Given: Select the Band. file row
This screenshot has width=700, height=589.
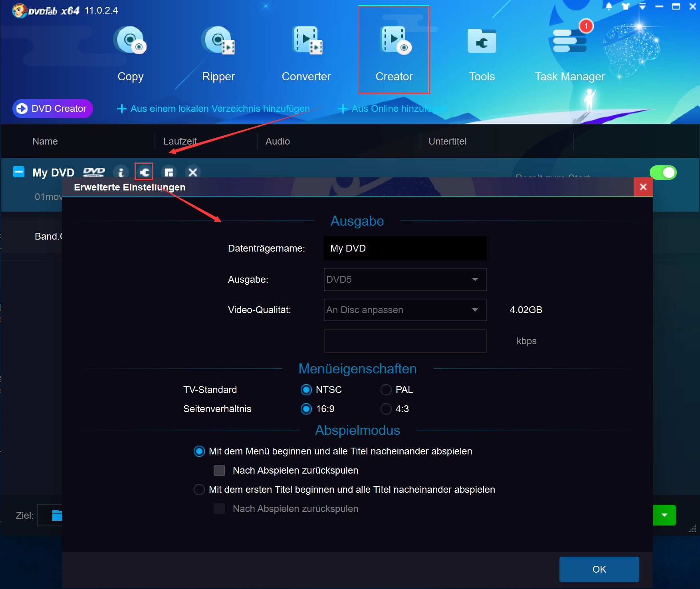Looking at the screenshot, I should click(32, 236).
